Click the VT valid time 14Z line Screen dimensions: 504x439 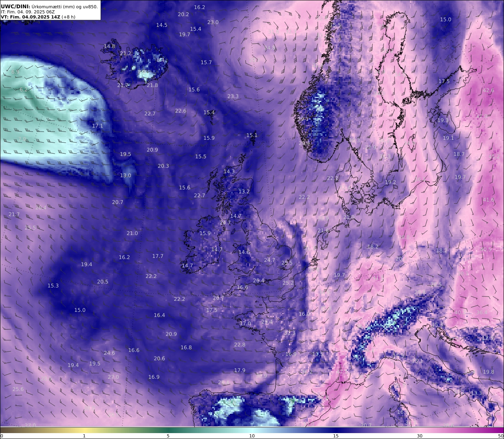[38, 17]
